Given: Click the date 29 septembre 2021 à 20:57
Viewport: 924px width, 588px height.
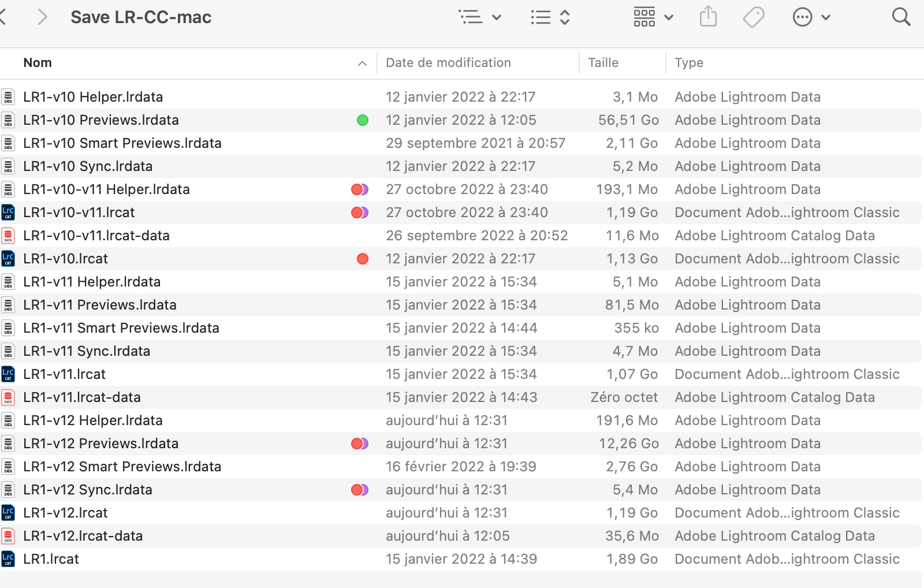Looking at the screenshot, I should [476, 143].
